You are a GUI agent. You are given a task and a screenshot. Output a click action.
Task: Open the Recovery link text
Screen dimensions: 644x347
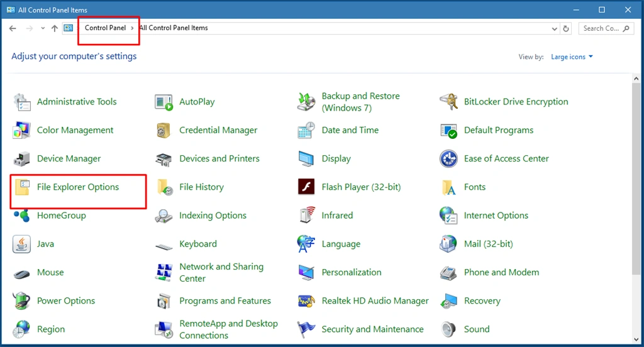pos(482,301)
